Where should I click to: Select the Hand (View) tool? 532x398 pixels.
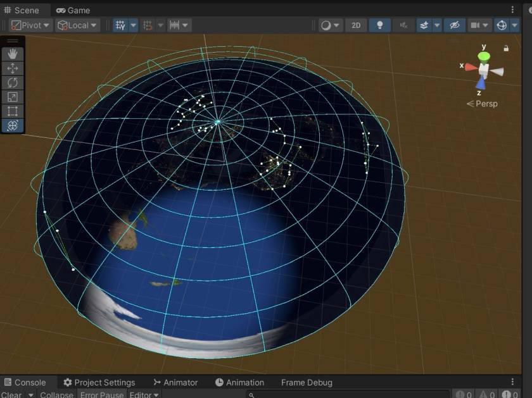pos(13,54)
